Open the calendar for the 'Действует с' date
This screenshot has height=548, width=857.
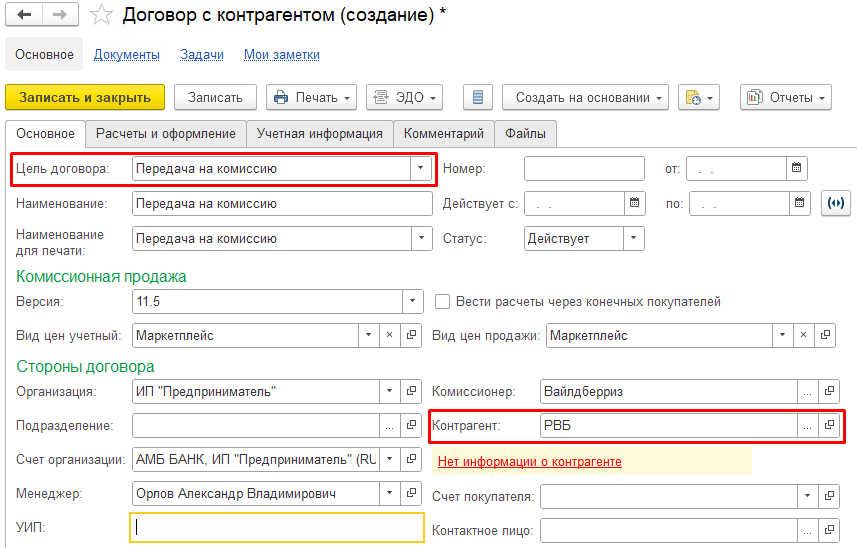point(635,204)
